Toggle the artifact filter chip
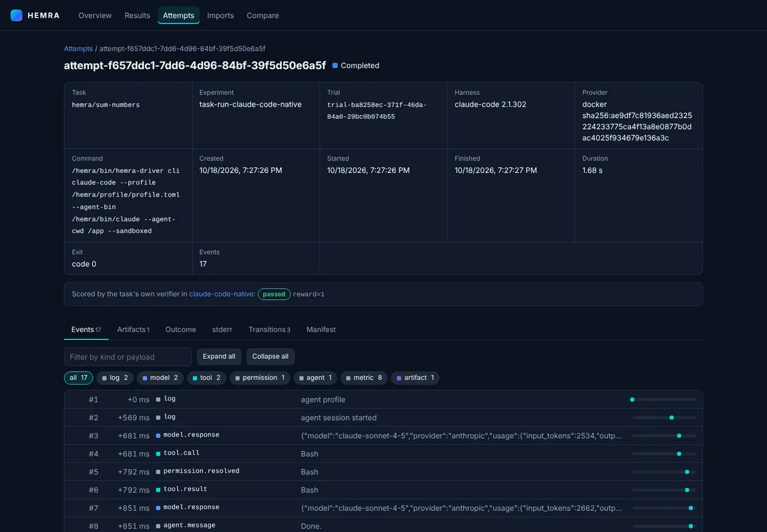This screenshot has height=532, width=767. (415, 378)
